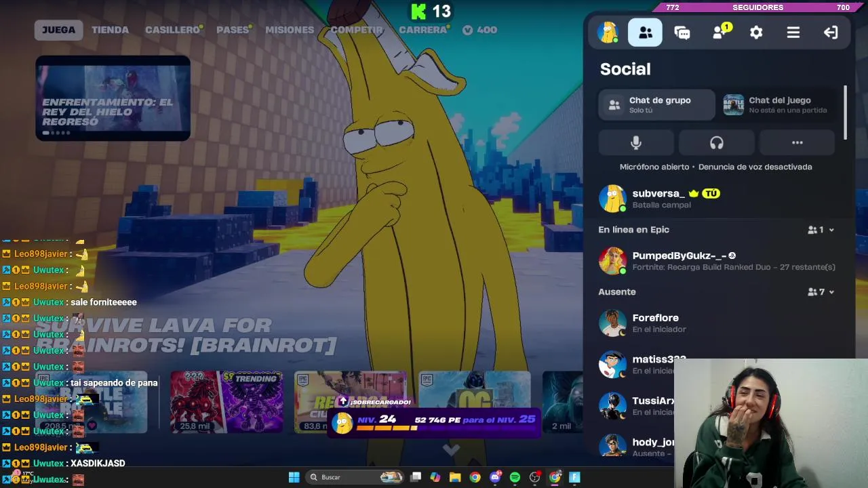This screenshot has height=488, width=868.
Task: Click the Kick logo viewer counter
Action: (x=431, y=11)
